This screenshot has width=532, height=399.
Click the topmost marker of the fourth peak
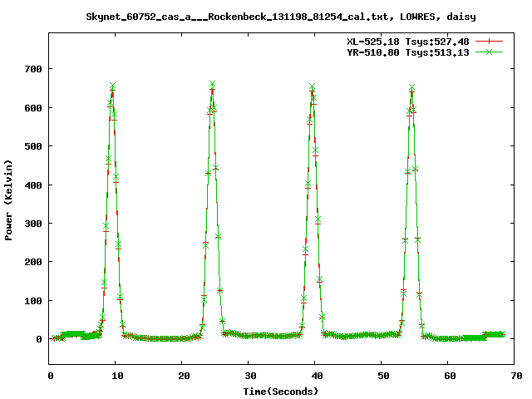412,87
